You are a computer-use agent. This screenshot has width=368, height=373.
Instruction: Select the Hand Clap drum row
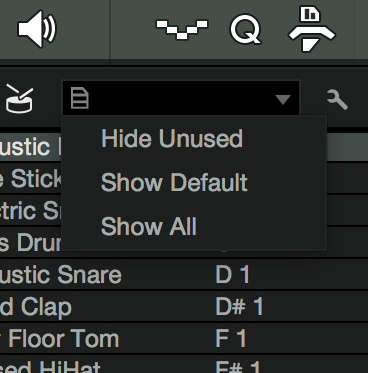(184, 307)
